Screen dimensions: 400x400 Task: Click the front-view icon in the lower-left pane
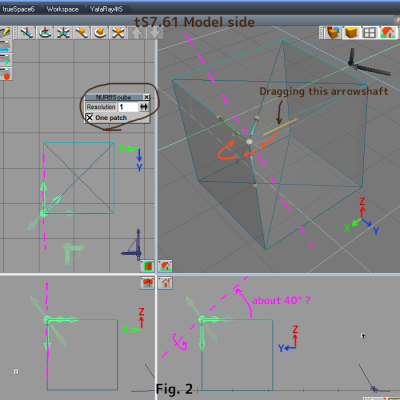point(147,283)
